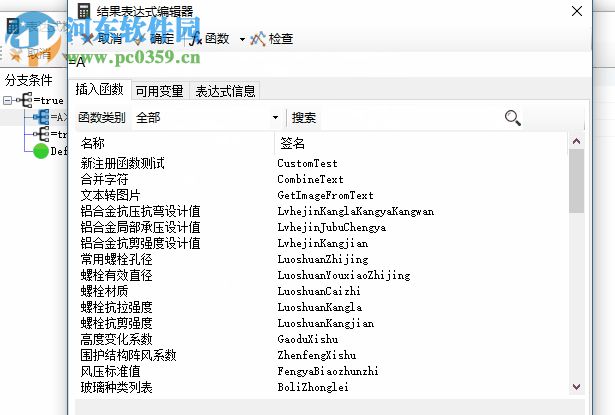Expand the dropdown arrow next to 函数
Image resolution: width=615 pixels, height=415 pixels.
point(242,39)
